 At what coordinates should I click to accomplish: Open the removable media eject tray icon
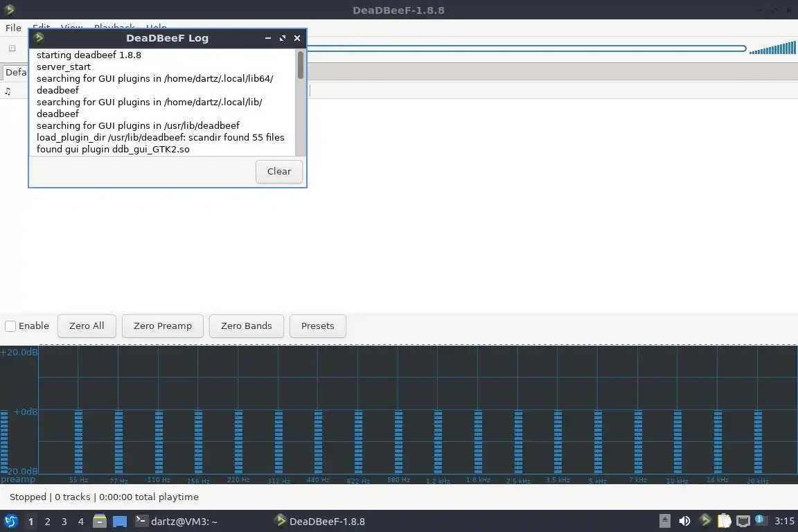[x=665, y=521]
